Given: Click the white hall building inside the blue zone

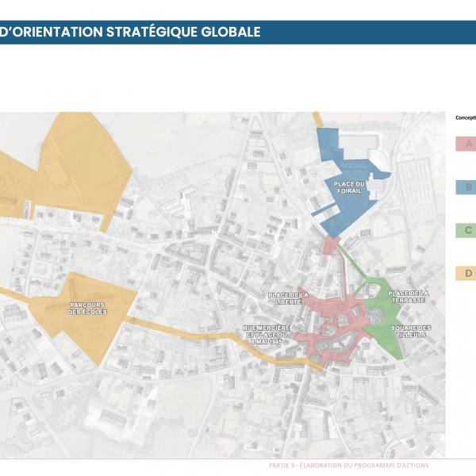Looking at the screenshot, I should coord(357,145).
